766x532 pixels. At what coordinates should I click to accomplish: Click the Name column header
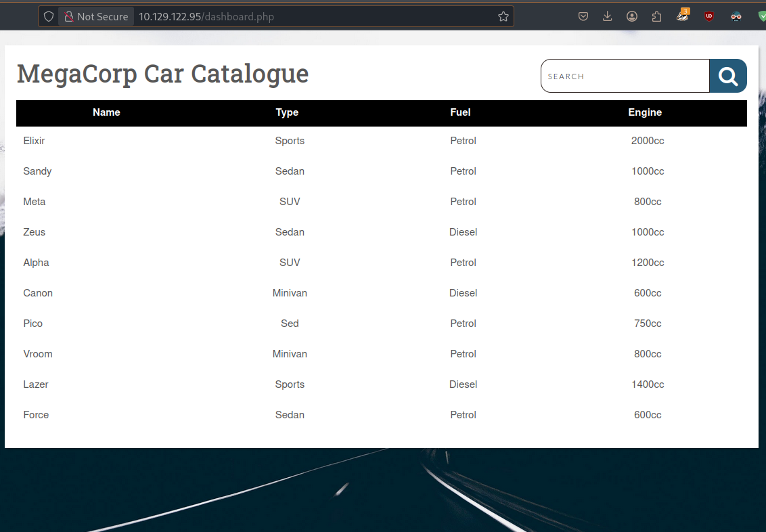tap(106, 112)
